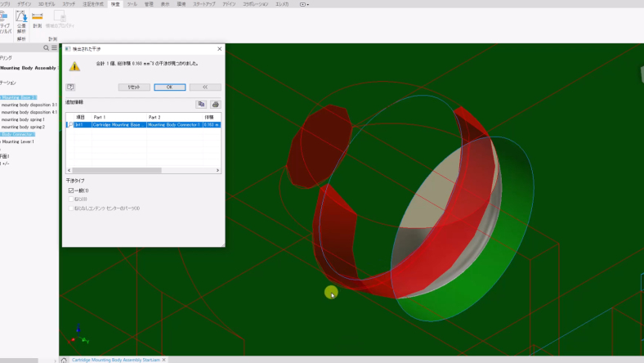Select the Measure (計測) tool

click(x=38, y=19)
